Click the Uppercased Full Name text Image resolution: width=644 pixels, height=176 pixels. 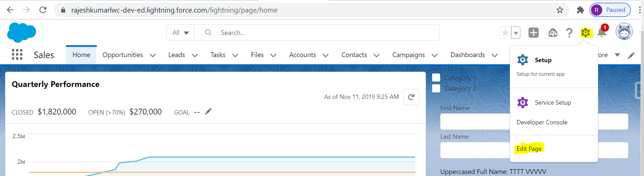[x=493, y=172]
